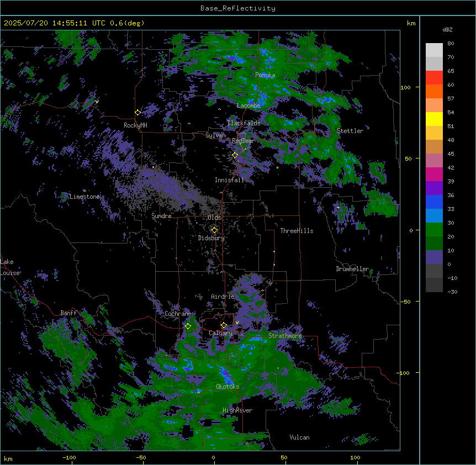The height and width of the screenshot is (465, 476).
Task: Click the Cochrane label
Action: (178, 314)
